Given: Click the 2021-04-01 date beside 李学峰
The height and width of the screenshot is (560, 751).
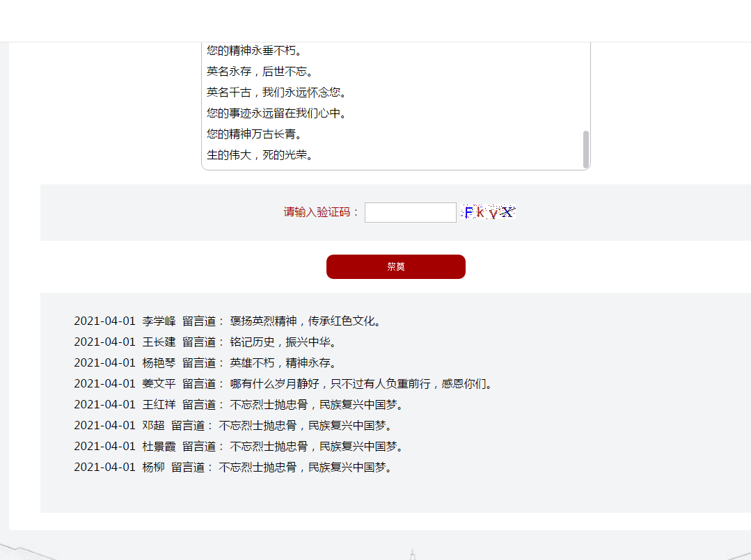Looking at the screenshot, I should coord(104,321).
